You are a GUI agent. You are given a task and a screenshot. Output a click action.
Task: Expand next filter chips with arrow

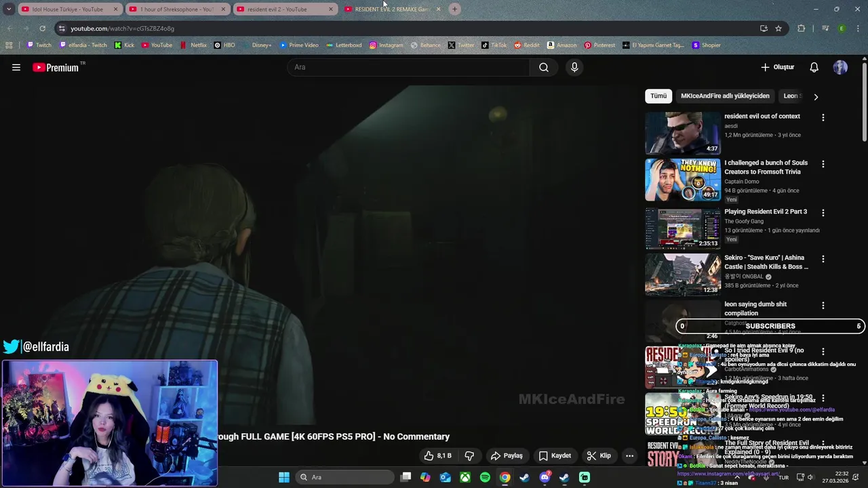816,96
